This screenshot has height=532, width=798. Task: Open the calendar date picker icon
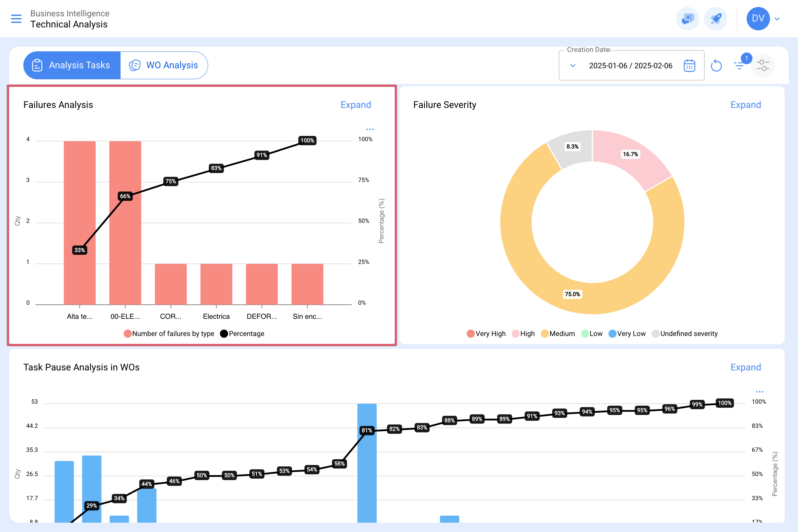tap(689, 66)
